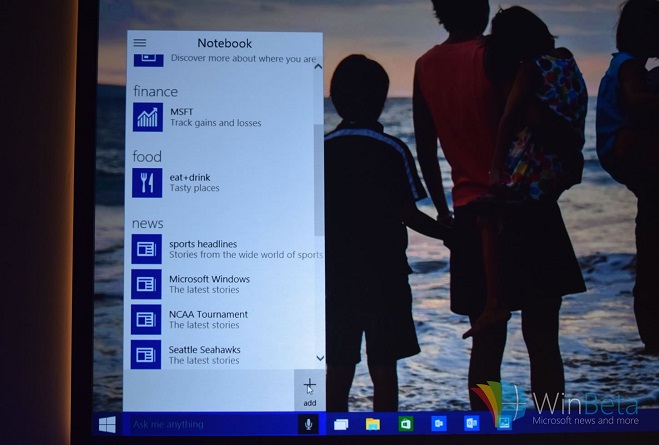Activate the Cortana microphone button
659x445 pixels.
(x=308, y=424)
